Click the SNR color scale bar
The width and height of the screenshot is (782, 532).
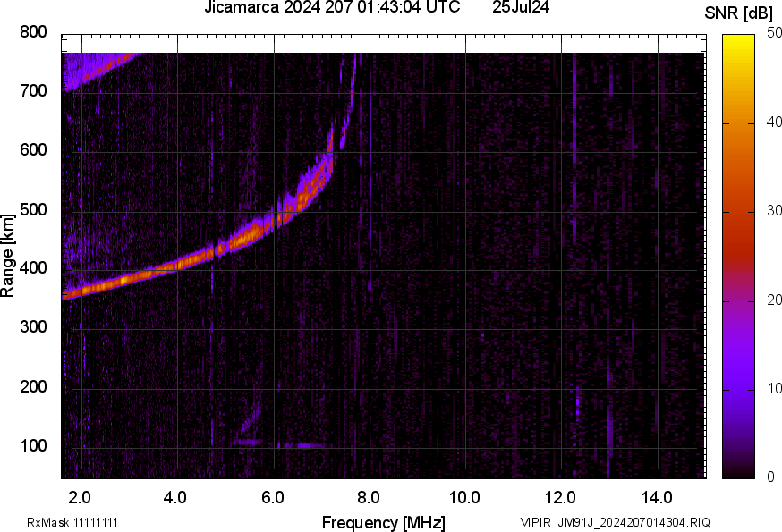(x=739, y=257)
